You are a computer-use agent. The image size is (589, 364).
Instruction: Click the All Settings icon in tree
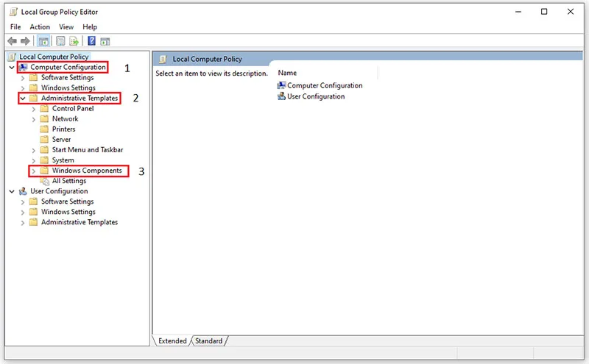coord(45,181)
